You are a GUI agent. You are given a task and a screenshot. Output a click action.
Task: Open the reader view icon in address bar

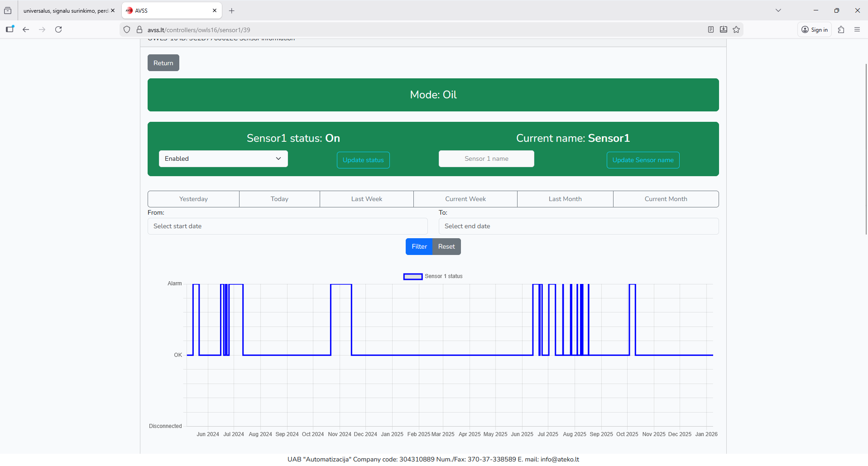click(x=711, y=29)
